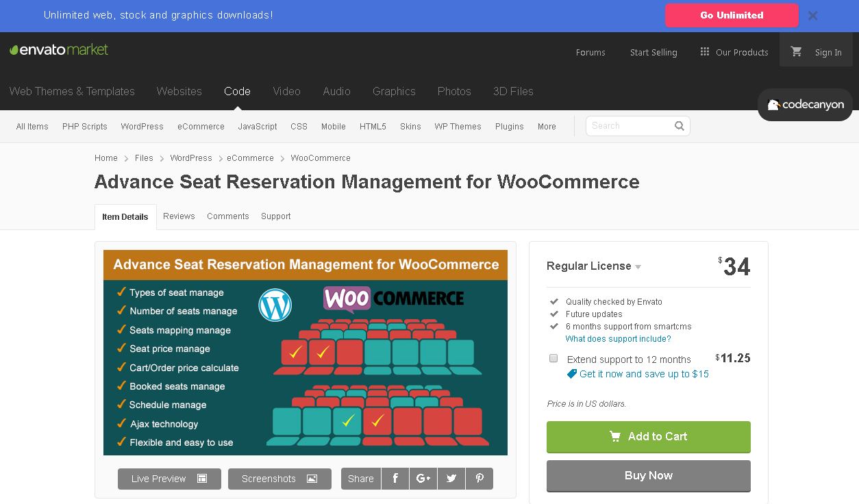Click the Live Preview button
Screen dimensions: 859x504
click(169, 479)
